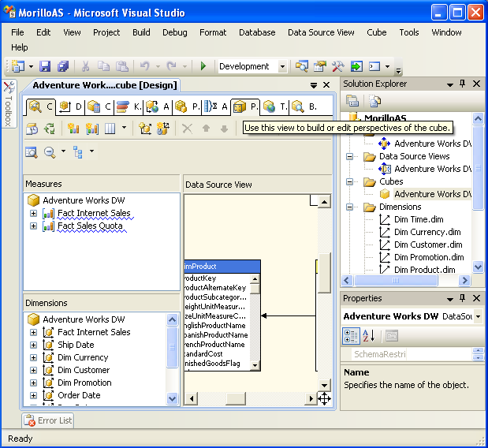Screen dimensions: 488x448
Task: Click the Solution Explorer pin icon
Action: (463, 84)
